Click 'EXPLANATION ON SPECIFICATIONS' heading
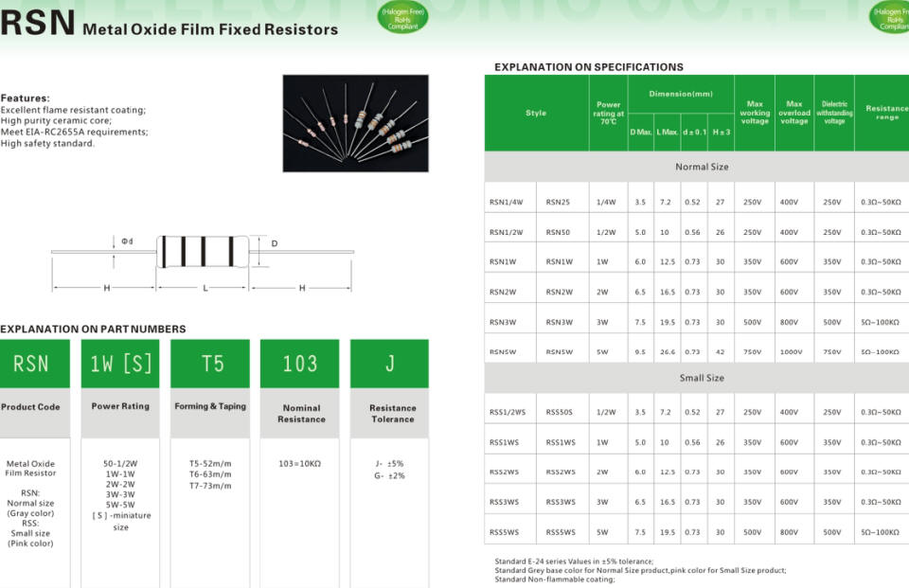Image resolution: width=909 pixels, height=588 pixels. (x=588, y=67)
